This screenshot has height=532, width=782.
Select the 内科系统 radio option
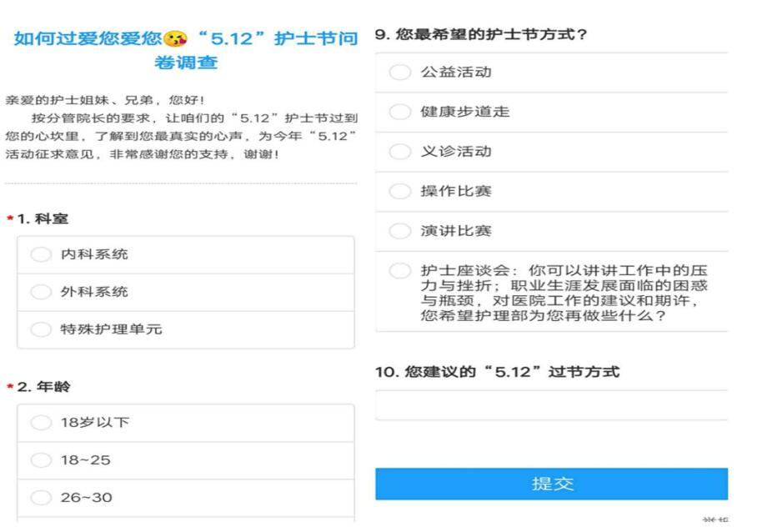point(41,255)
